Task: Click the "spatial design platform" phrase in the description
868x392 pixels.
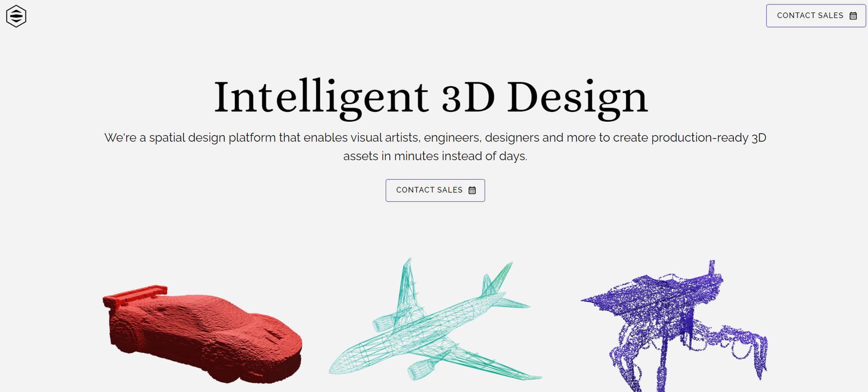Action: [213, 138]
